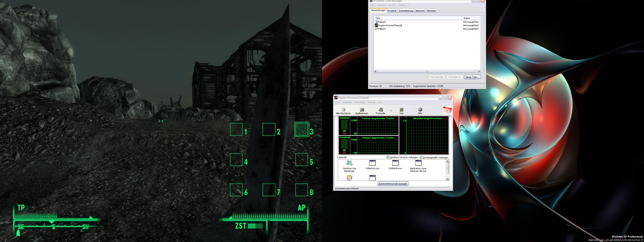Click the AP action points bar
This screenshot has height=242, width=644.
coord(269,216)
